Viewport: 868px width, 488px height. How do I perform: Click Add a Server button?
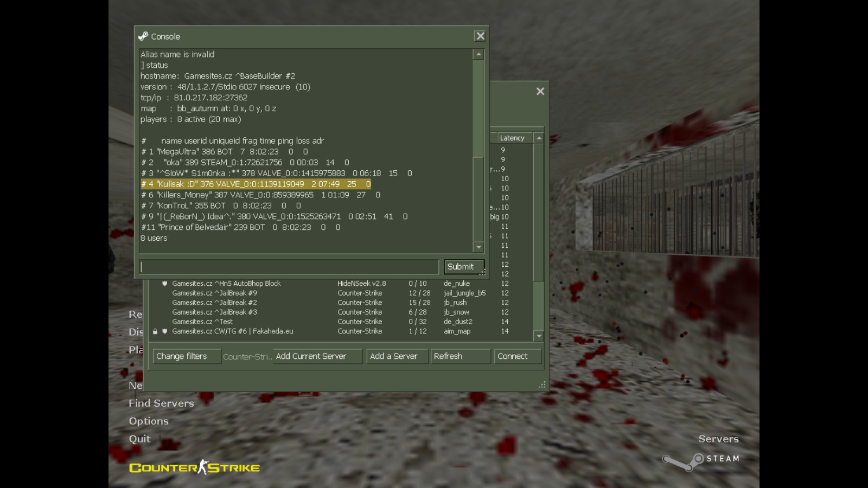[397, 356]
